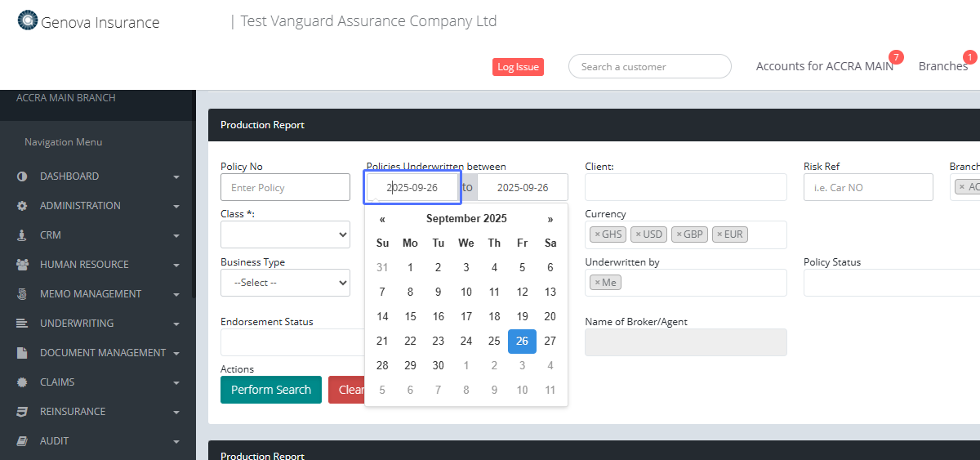Screen dimensions: 980x460
Task: Open the Class dropdown
Action: click(x=285, y=234)
